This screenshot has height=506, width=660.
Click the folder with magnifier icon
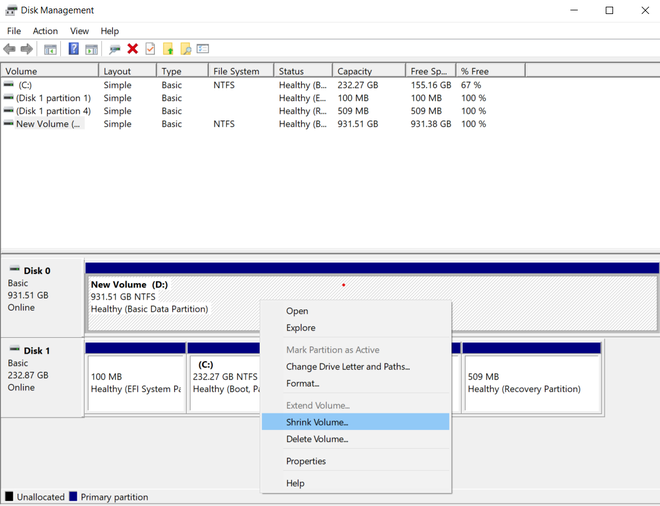(186, 49)
